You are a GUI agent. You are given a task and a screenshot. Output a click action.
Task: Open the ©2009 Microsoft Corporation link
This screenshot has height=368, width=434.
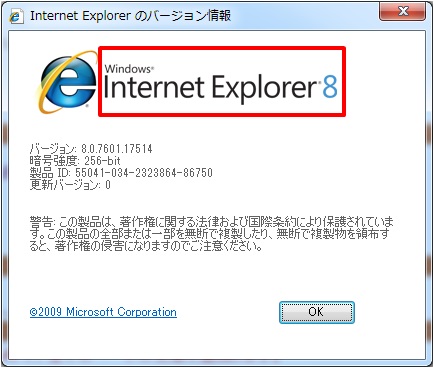pyautogui.click(x=103, y=312)
